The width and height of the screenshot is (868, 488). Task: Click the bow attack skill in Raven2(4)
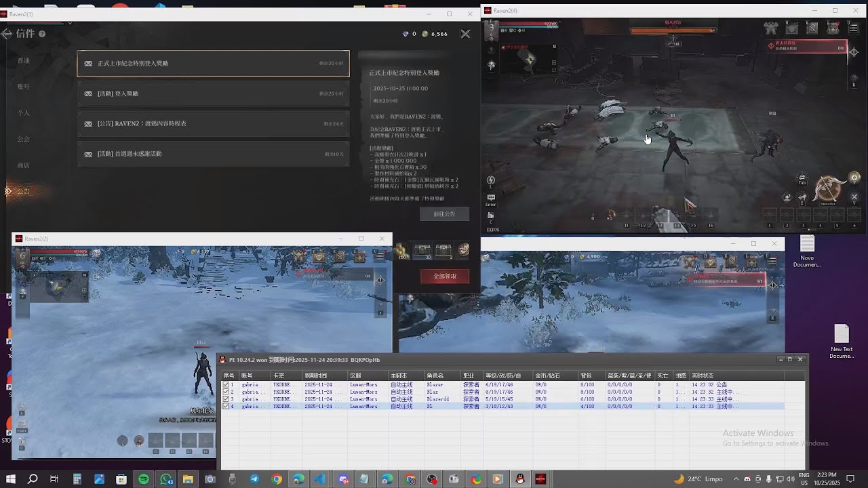point(829,189)
